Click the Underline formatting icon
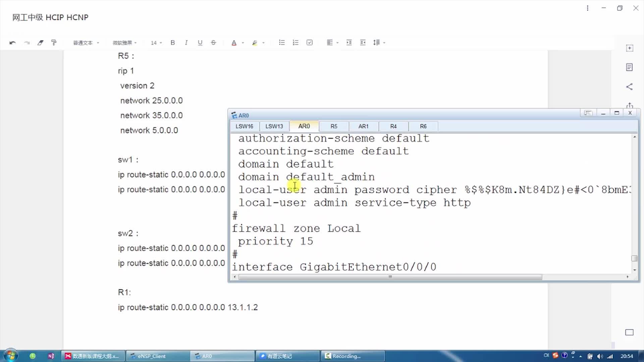644x362 pixels. click(x=200, y=43)
